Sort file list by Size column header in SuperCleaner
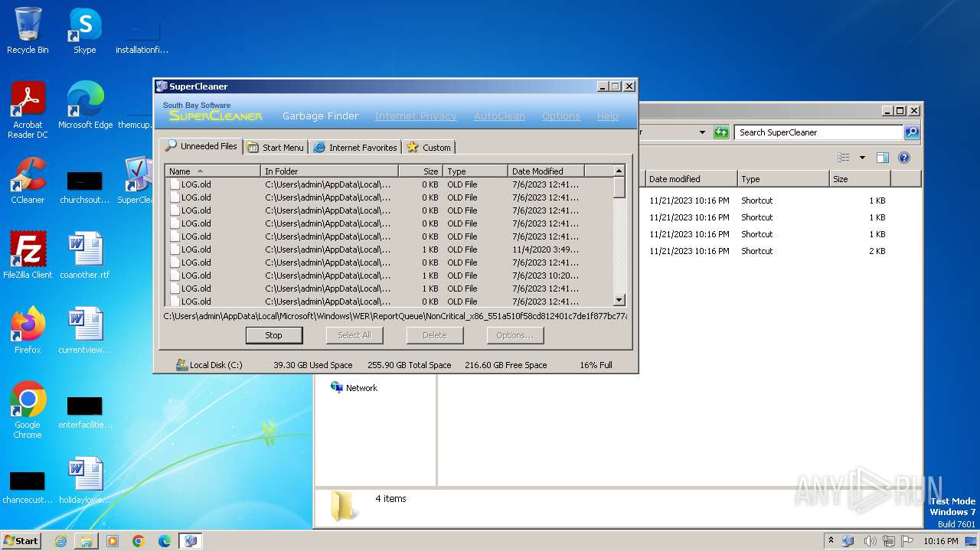The width and height of the screenshot is (980, 551). point(420,171)
